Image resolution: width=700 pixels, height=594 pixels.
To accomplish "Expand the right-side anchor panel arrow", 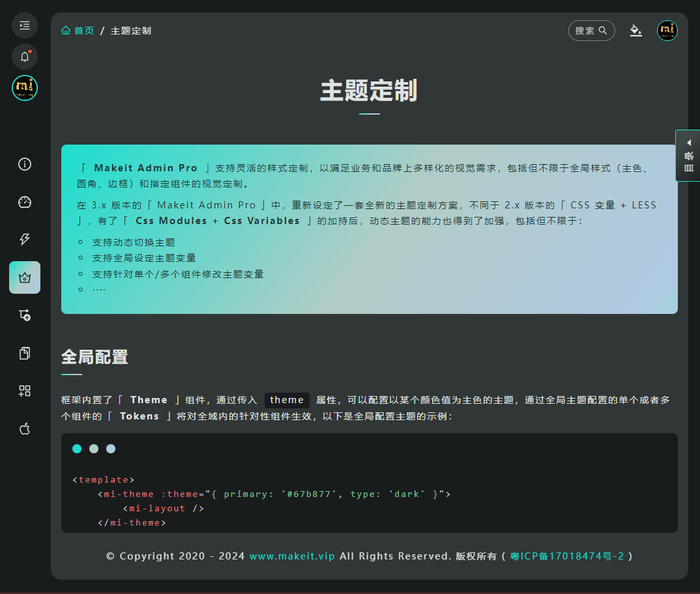I will (689, 143).
